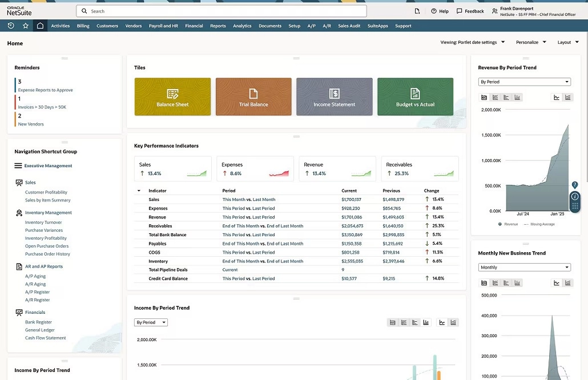Open the Monthly dropdown in Monthly New Business Trend
588x380 pixels.
point(524,266)
